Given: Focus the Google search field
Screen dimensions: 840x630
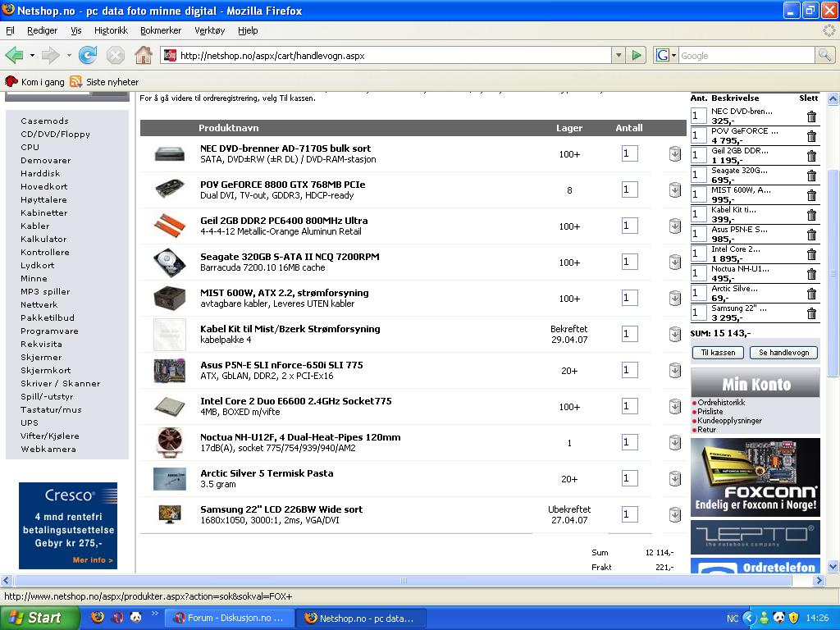Looking at the screenshot, I should 746,55.
